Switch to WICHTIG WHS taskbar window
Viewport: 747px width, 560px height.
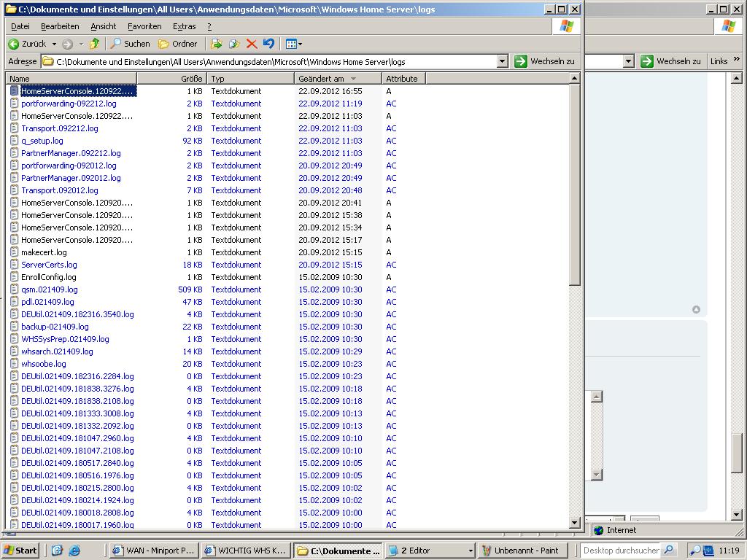(246, 551)
